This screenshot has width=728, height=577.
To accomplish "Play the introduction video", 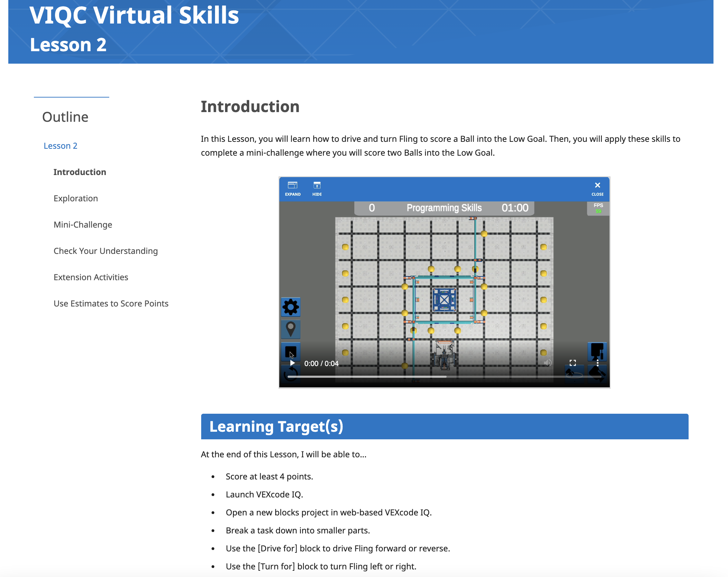I will click(292, 363).
